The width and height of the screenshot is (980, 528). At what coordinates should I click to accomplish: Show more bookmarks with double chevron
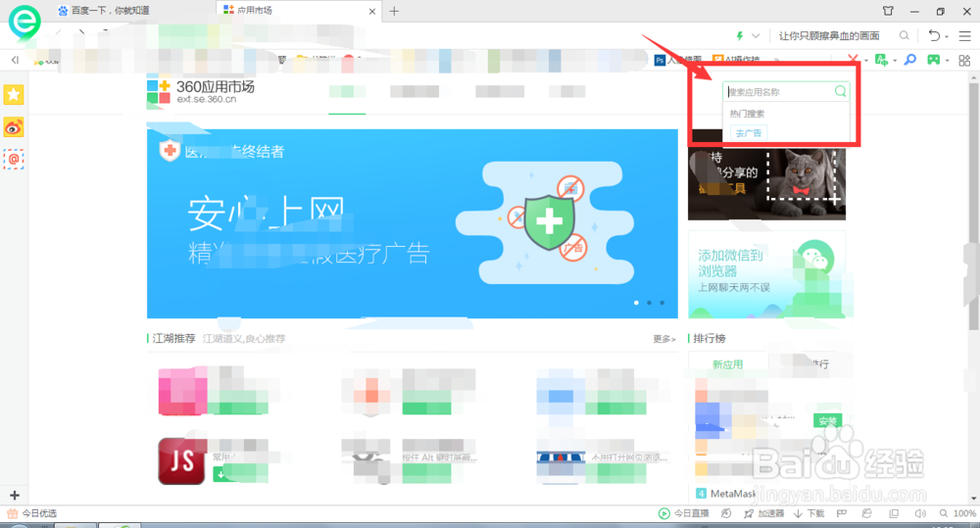point(777,60)
